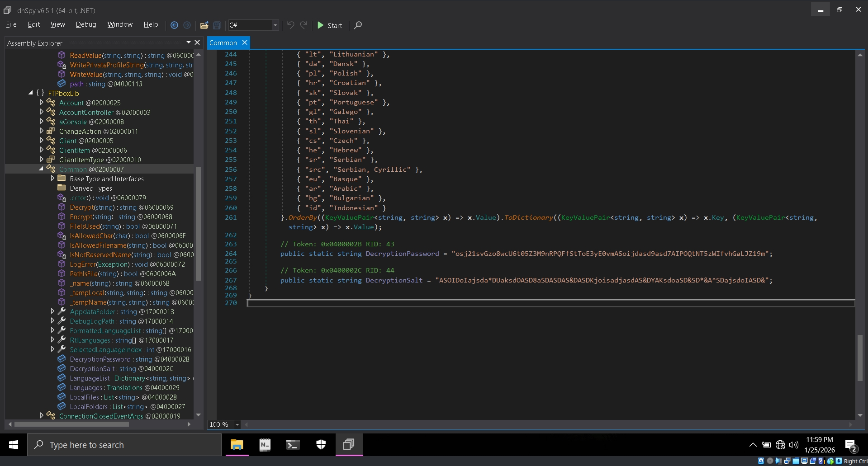This screenshot has height=466, width=868.
Task: Click the Search magnifier icon in toolbar
Action: tap(358, 25)
